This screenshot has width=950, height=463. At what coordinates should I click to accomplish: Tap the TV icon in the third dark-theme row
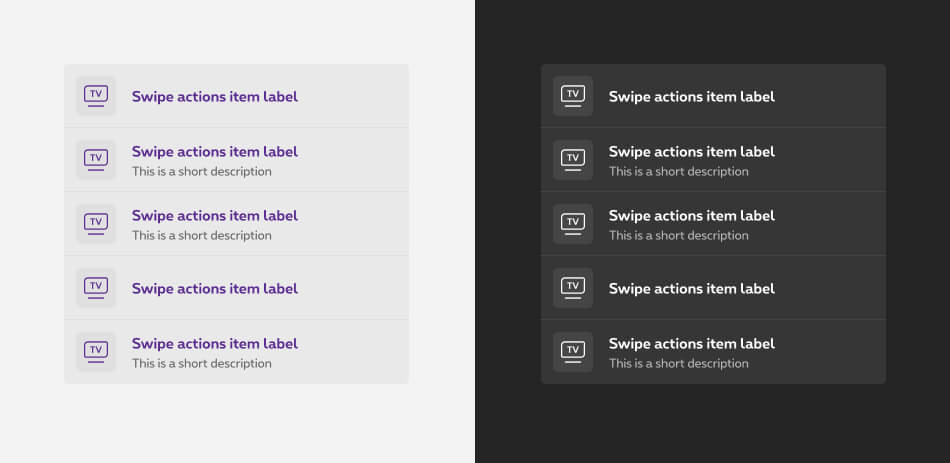click(x=573, y=224)
